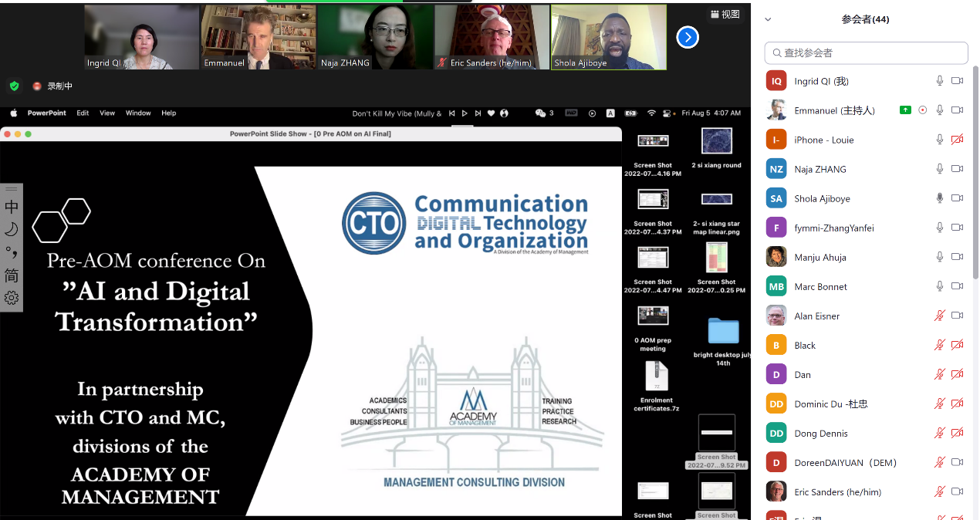This screenshot has height=520, width=980.
Task: Focus the 查找参会者 search field
Action: tap(866, 52)
